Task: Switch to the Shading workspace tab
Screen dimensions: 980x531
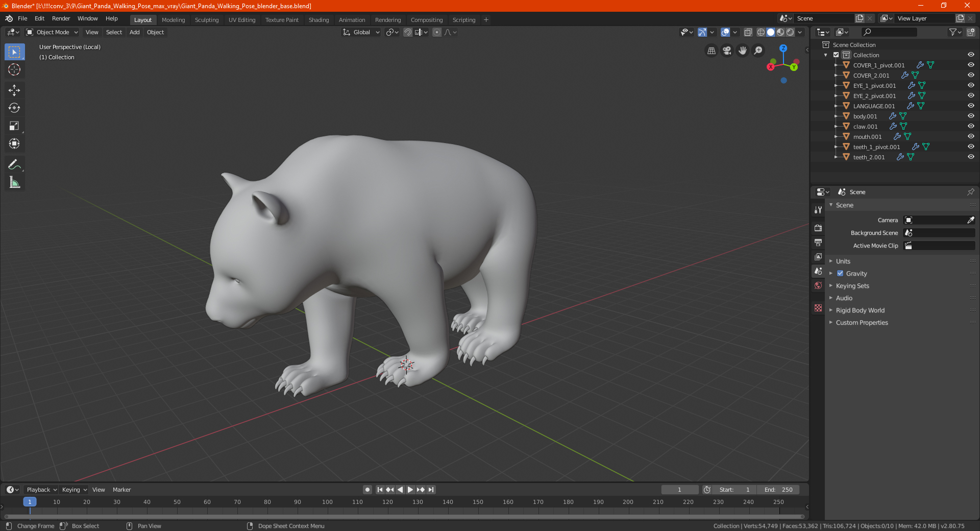Action: tap(318, 20)
